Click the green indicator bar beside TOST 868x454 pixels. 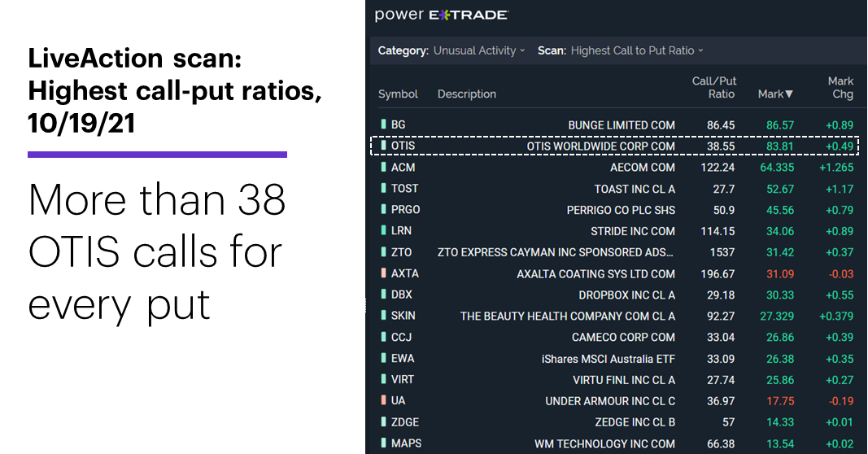click(383, 188)
